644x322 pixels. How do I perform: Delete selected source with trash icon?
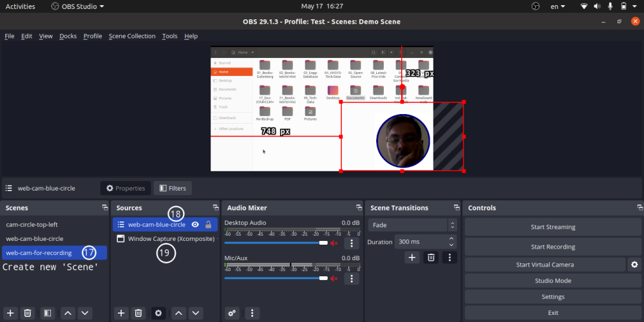point(138,314)
